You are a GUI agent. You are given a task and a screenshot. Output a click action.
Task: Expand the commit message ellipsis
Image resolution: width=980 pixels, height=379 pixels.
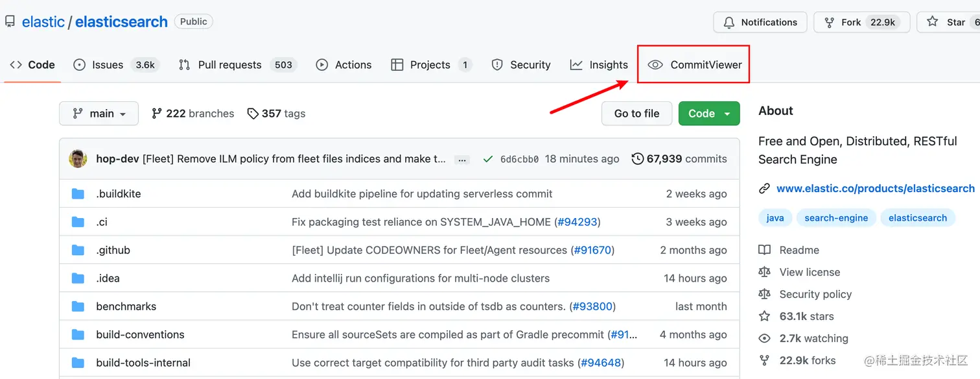(x=461, y=160)
